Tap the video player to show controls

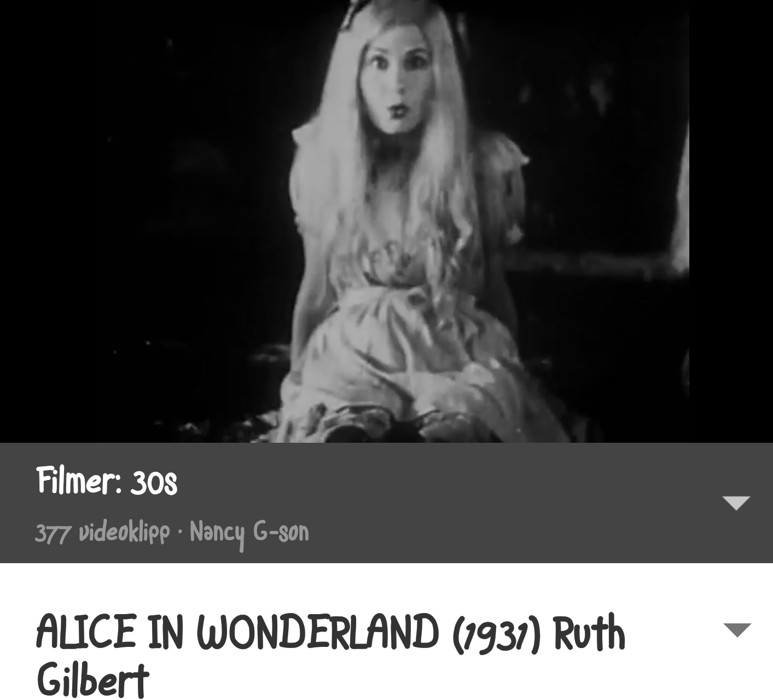(386, 221)
